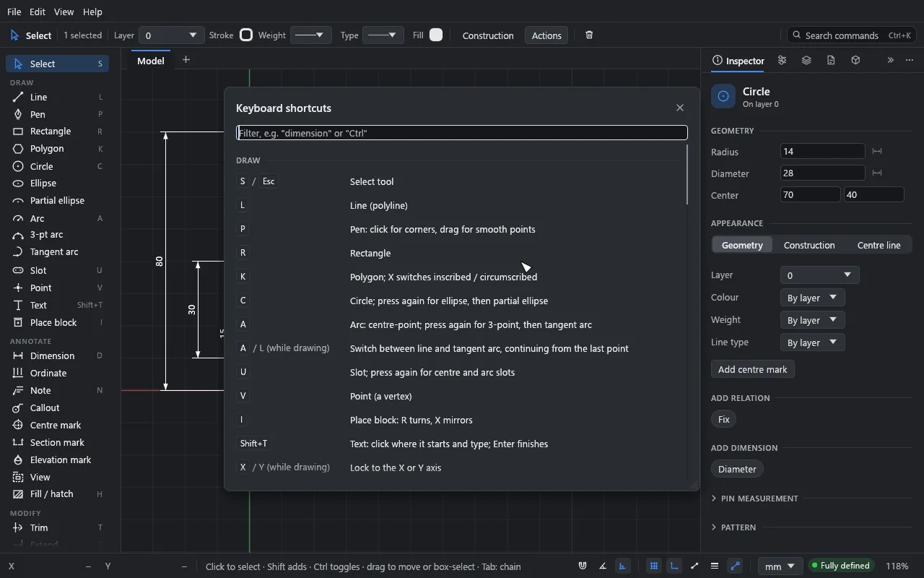Select the 3-pt arc tool
Viewport: 924px width, 578px height.
(x=58, y=235)
